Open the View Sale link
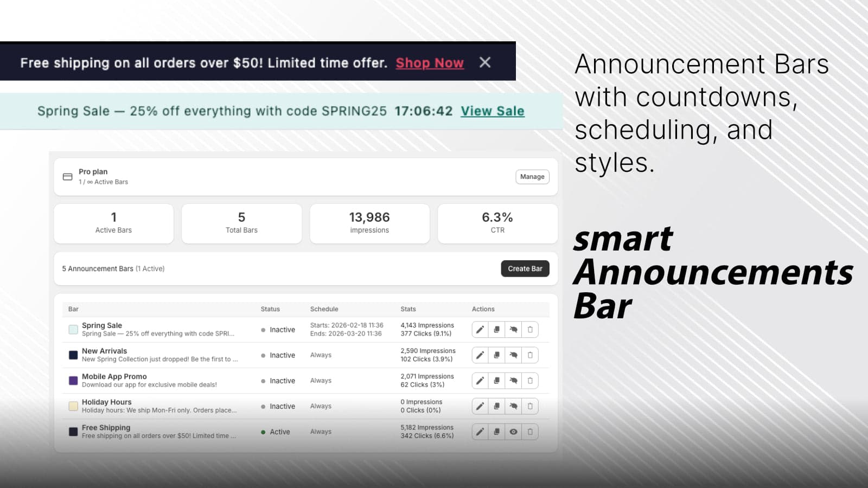This screenshot has width=868, height=488. tap(493, 111)
